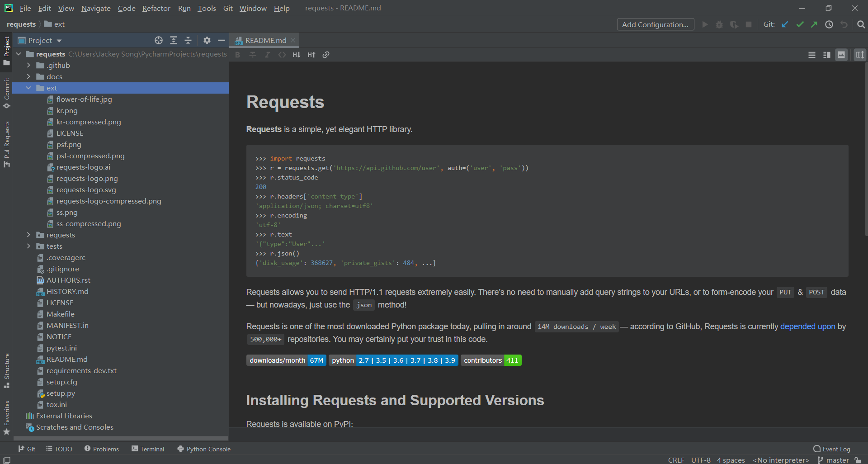Apply bold markdown formatting
868x464 pixels.
click(238, 55)
